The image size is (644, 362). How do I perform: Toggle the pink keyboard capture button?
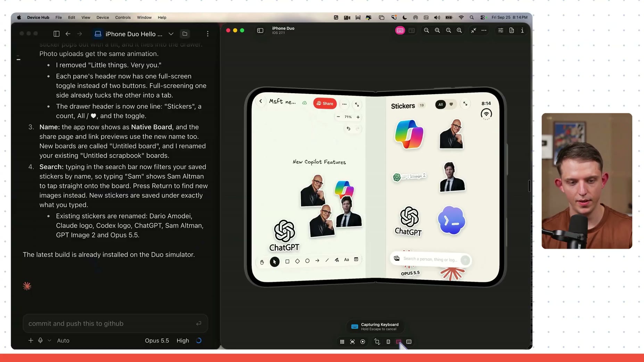pyautogui.click(x=400, y=31)
